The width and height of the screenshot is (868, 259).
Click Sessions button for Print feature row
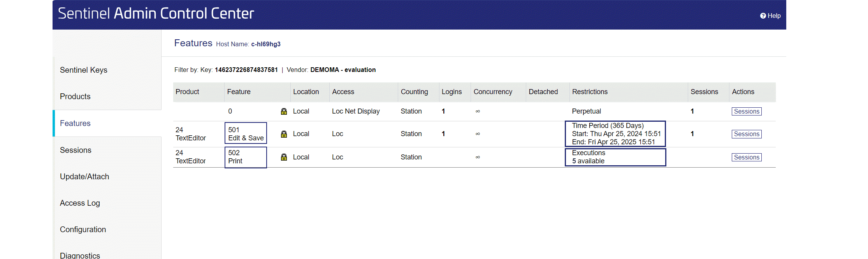(x=746, y=157)
